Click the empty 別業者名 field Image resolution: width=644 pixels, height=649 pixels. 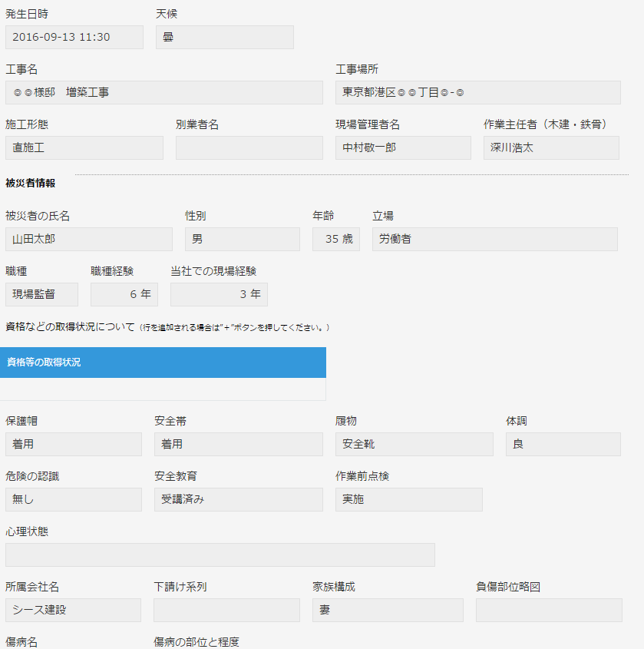tap(249, 147)
